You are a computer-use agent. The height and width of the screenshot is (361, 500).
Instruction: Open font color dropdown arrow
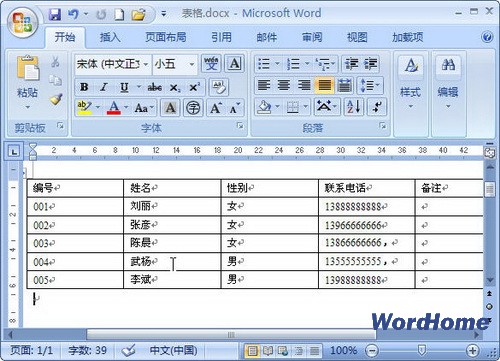(126, 107)
